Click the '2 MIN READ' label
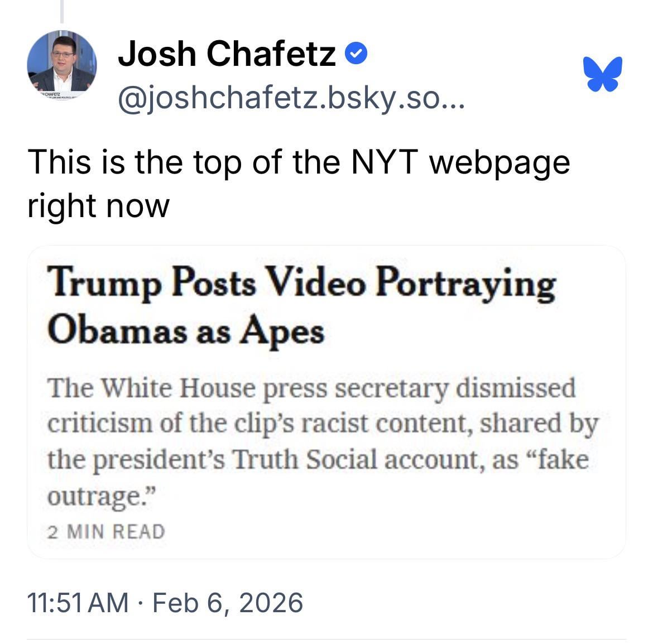653x644 pixels. tap(106, 531)
